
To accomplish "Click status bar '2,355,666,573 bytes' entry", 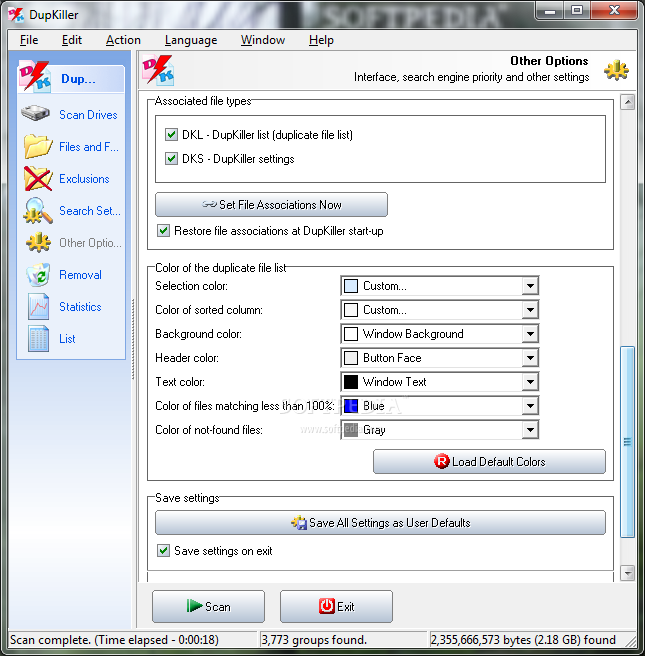I will point(523,640).
